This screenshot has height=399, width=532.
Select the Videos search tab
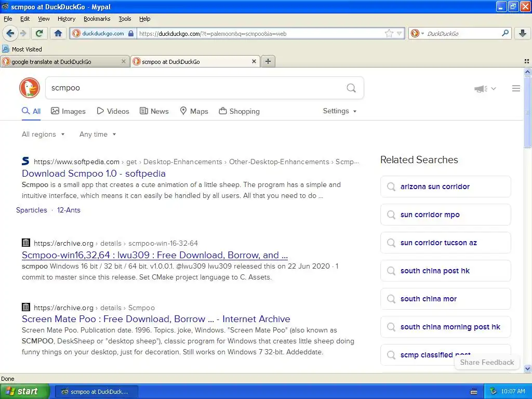pos(113,111)
